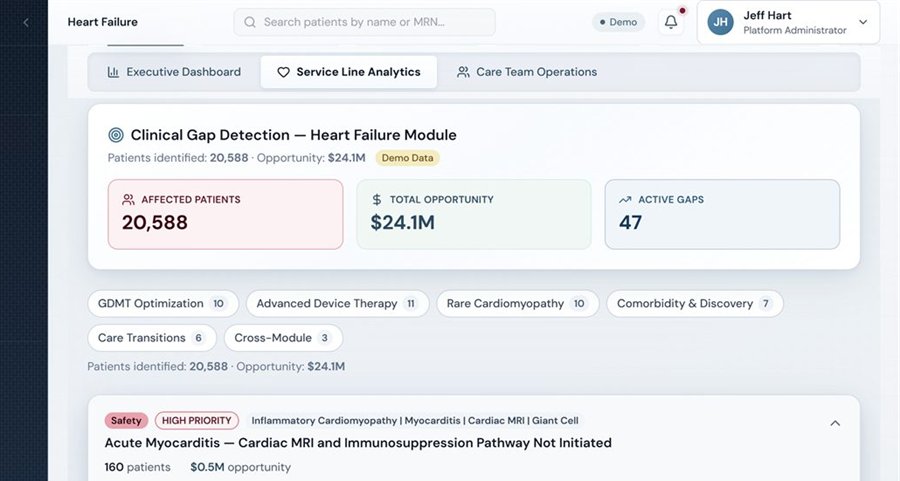The height and width of the screenshot is (481, 900).
Task: Click the people icon on Care Team Operations
Action: [x=463, y=72]
